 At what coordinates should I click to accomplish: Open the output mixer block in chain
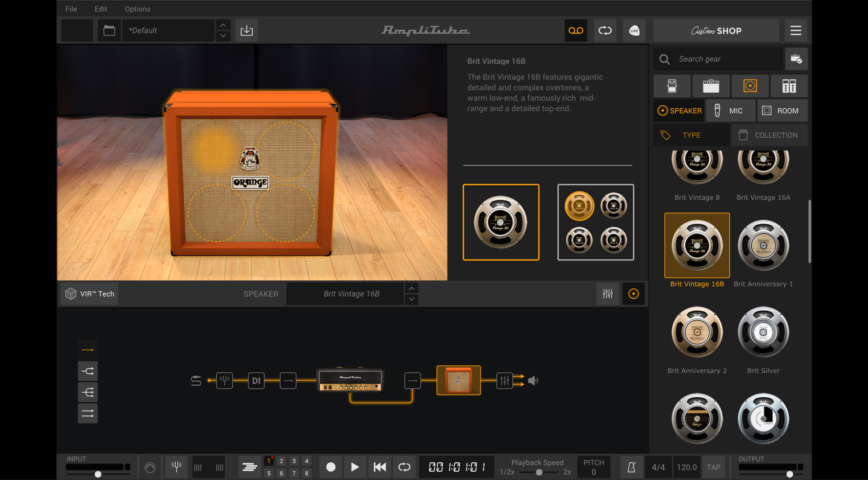(505, 381)
